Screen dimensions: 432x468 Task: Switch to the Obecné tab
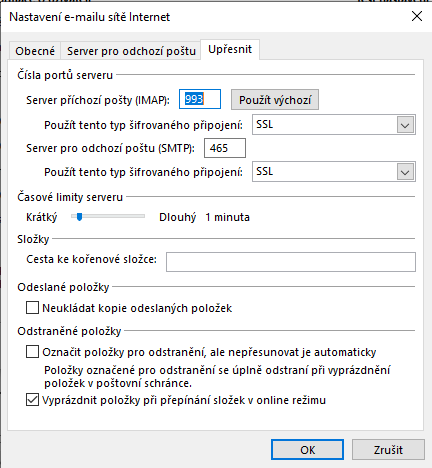[35, 51]
